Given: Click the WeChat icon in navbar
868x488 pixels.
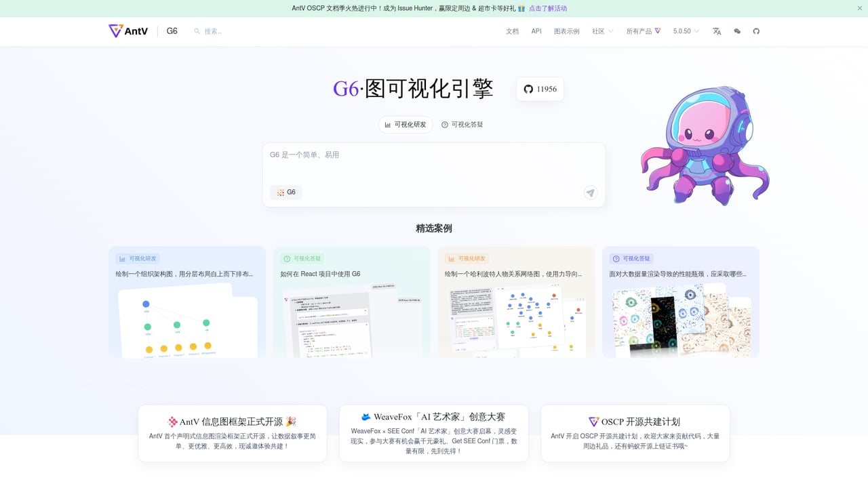Looking at the screenshot, I should click(x=737, y=31).
